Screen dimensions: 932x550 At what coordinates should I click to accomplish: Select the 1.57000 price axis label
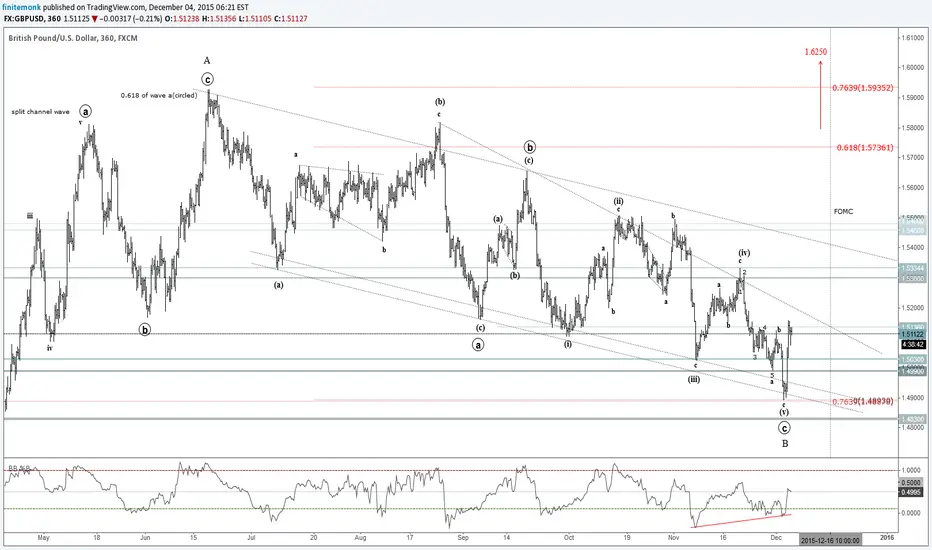pos(912,158)
